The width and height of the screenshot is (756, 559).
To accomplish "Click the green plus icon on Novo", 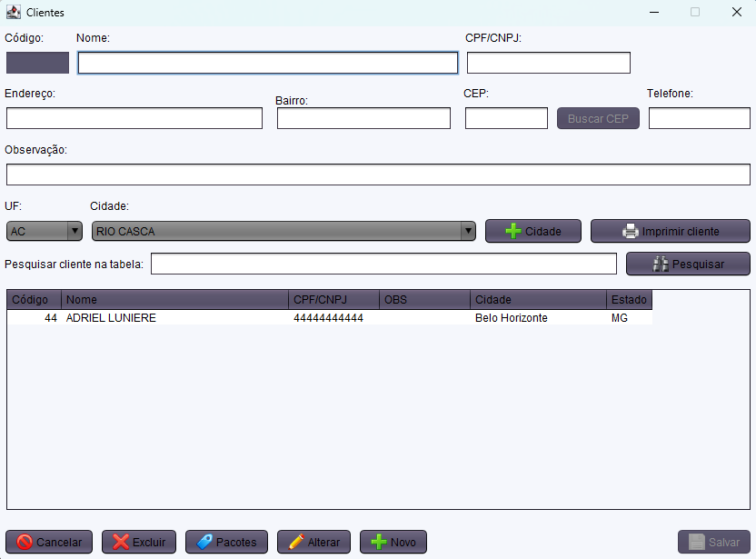I will 379,542.
